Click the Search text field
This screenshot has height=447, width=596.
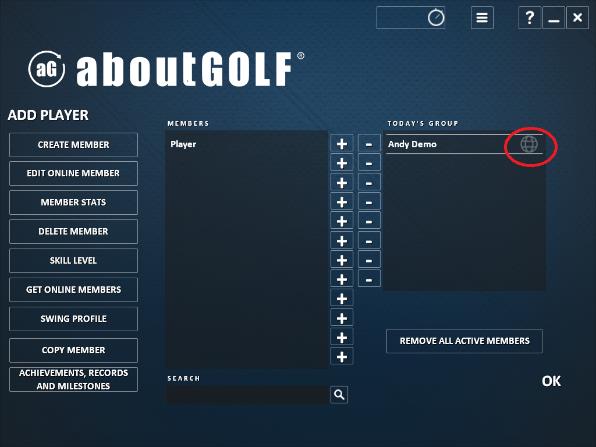tap(248, 395)
